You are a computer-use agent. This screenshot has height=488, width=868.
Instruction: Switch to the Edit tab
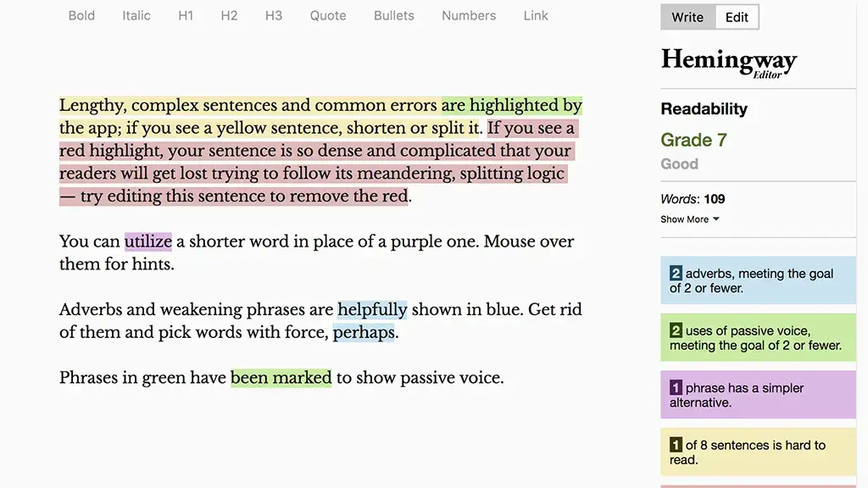pyautogui.click(x=736, y=16)
